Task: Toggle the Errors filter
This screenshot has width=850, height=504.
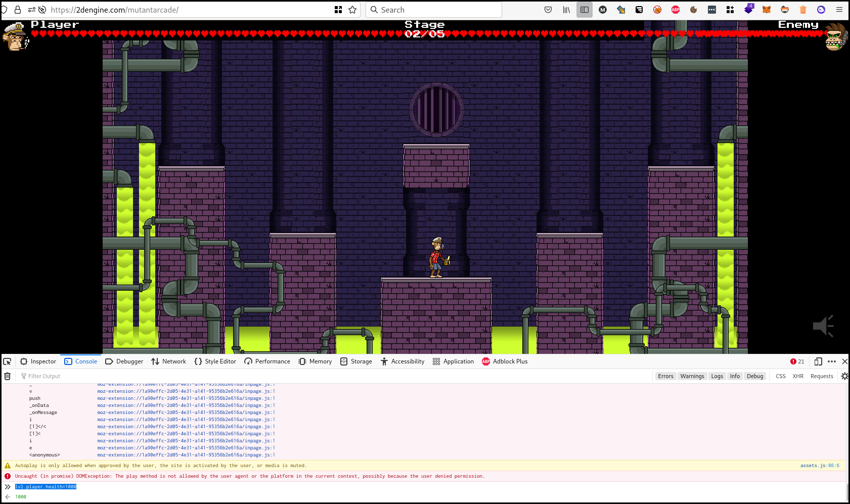Action: point(665,376)
